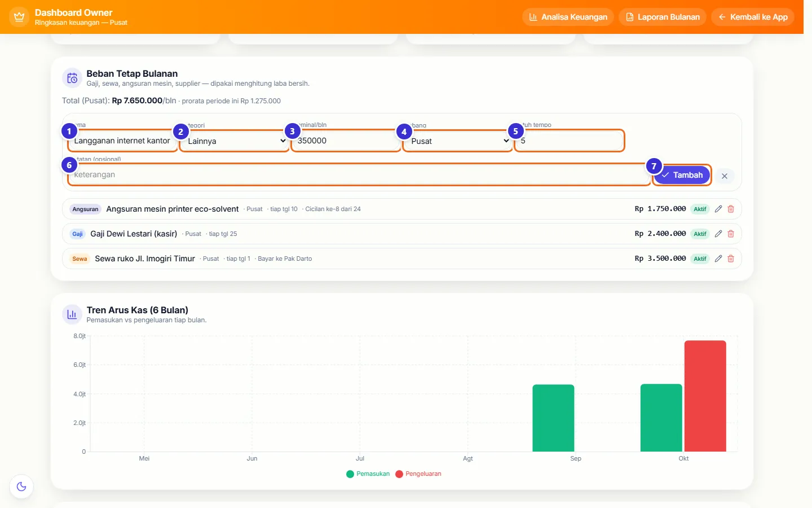Click the Gaji Dewi Lestari (kasir) name
812x508 pixels.
[134, 234]
